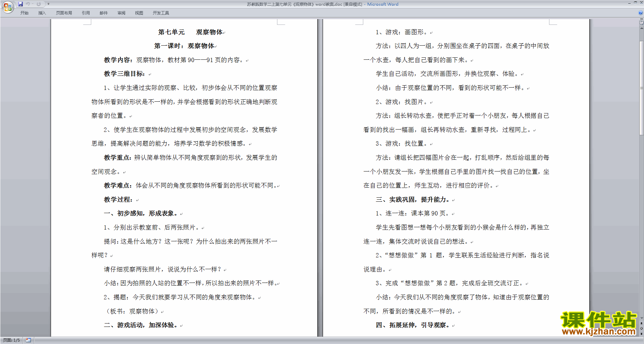The image size is (644, 344).
Task: Click the line 2、游戏：找图片。
Action: tap(402, 102)
